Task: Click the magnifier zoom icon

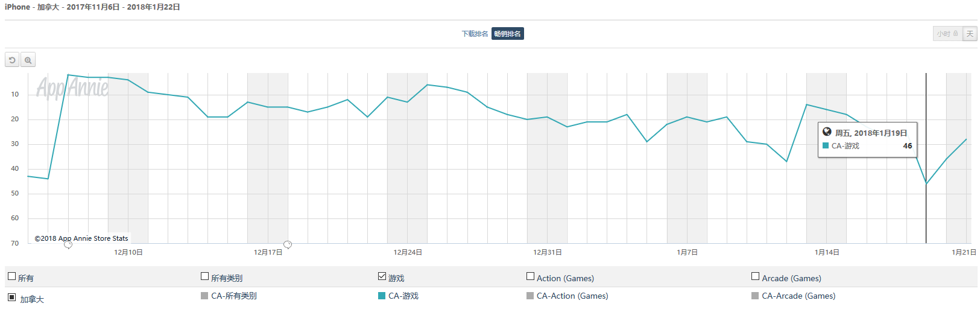Action: coord(28,60)
